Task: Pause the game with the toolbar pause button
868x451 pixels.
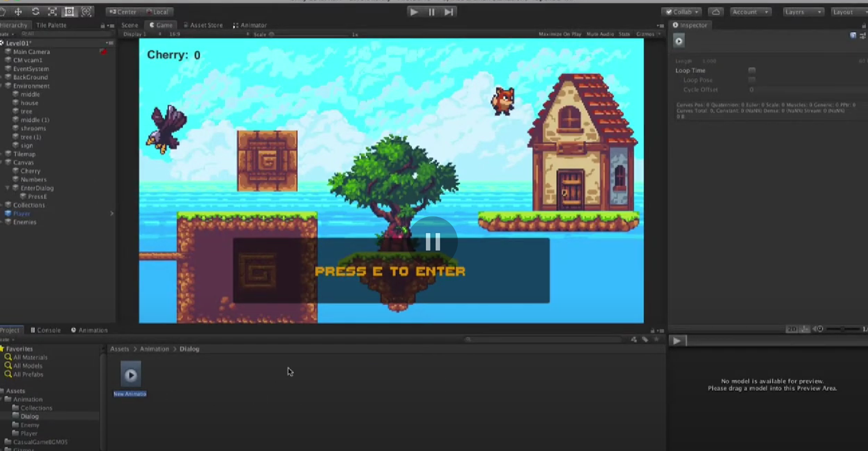Action: click(x=431, y=12)
